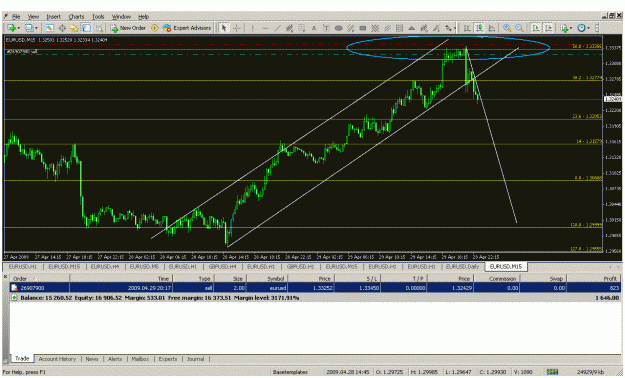This screenshot has width=625, height=378.
Task: Open the Charts menu
Action: pos(76,16)
